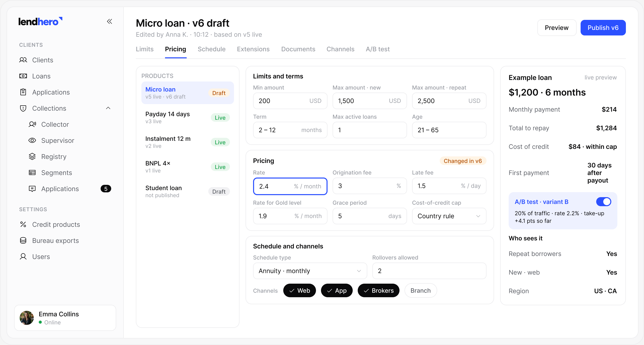Focus the Rate 2.4 % / month field
This screenshot has width=644, height=345.
click(290, 186)
